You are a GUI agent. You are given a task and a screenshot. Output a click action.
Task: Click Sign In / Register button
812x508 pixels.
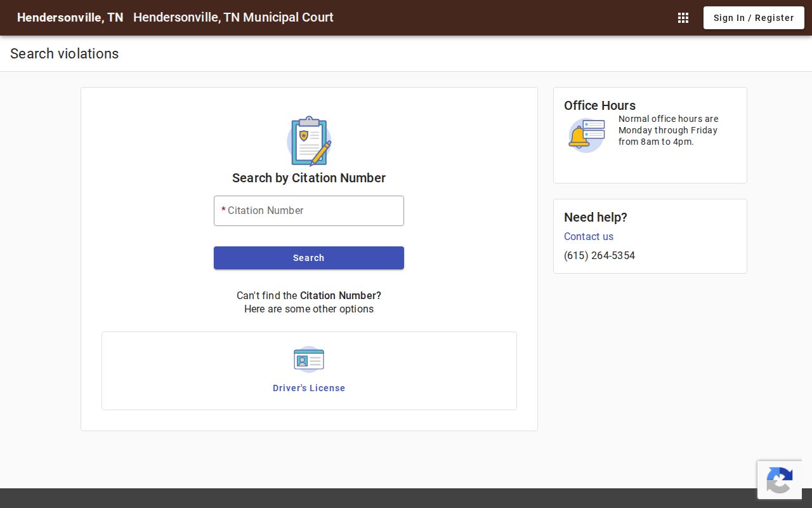click(754, 18)
